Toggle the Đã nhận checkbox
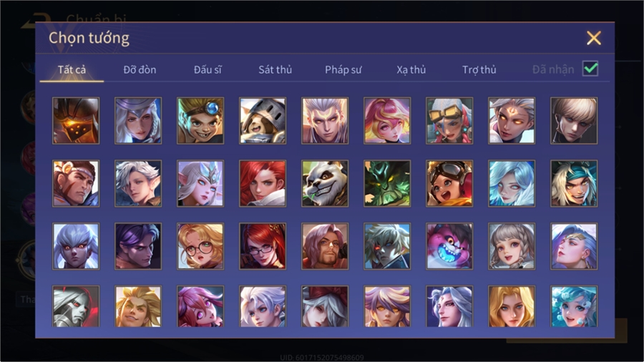This screenshot has height=362, width=644. click(590, 69)
